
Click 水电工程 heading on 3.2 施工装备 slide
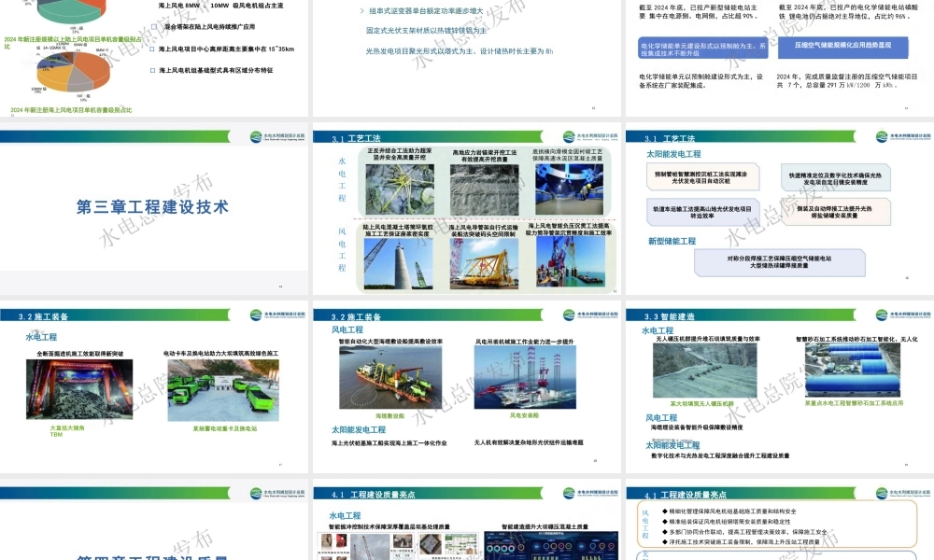(x=41, y=337)
